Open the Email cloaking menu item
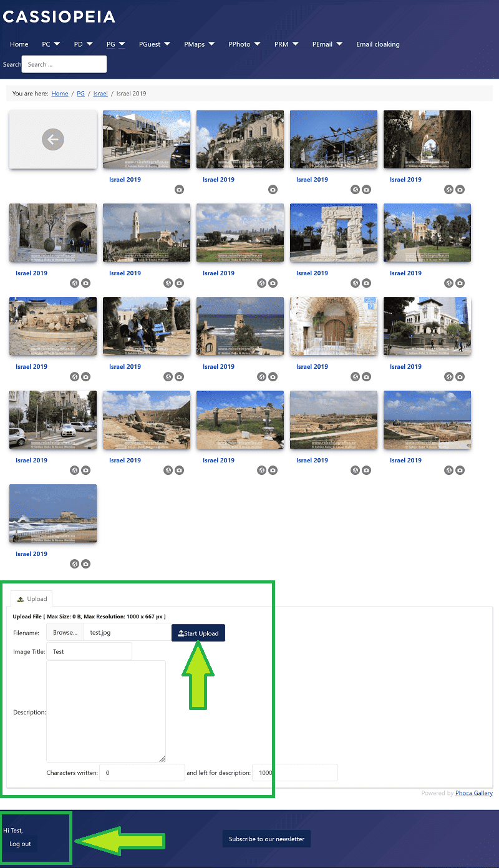Image resolution: width=499 pixels, height=868 pixels. tap(377, 44)
